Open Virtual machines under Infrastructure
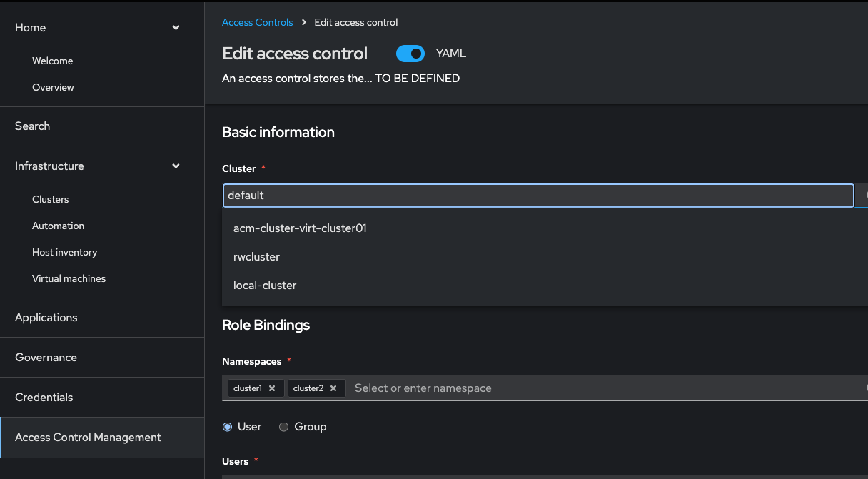Viewport: 868px width, 479px height. coord(69,278)
